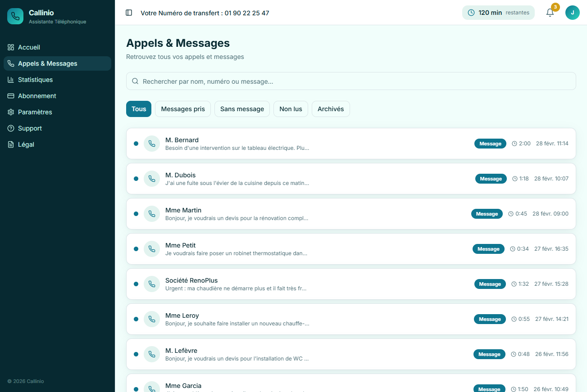Click phone icon on M. Bernard row
This screenshot has height=392, width=587.
152,144
